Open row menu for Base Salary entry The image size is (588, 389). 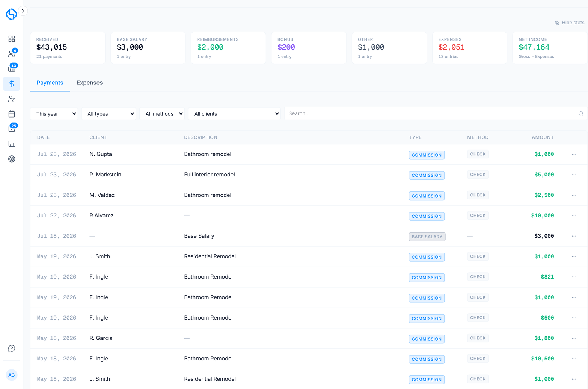574,236
